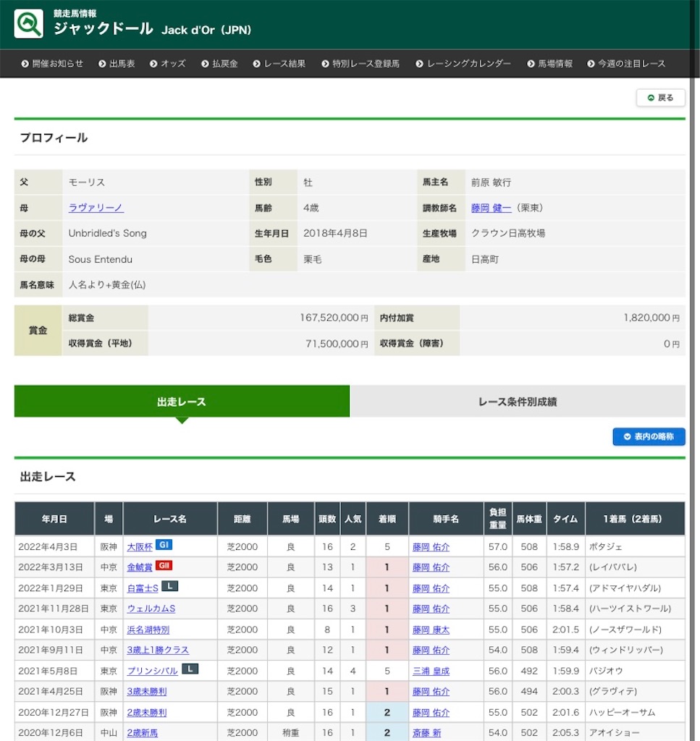This screenshot has width=700, height=741.
Task: Click the 表内の略称 button
Action: (x=649, y=436)
